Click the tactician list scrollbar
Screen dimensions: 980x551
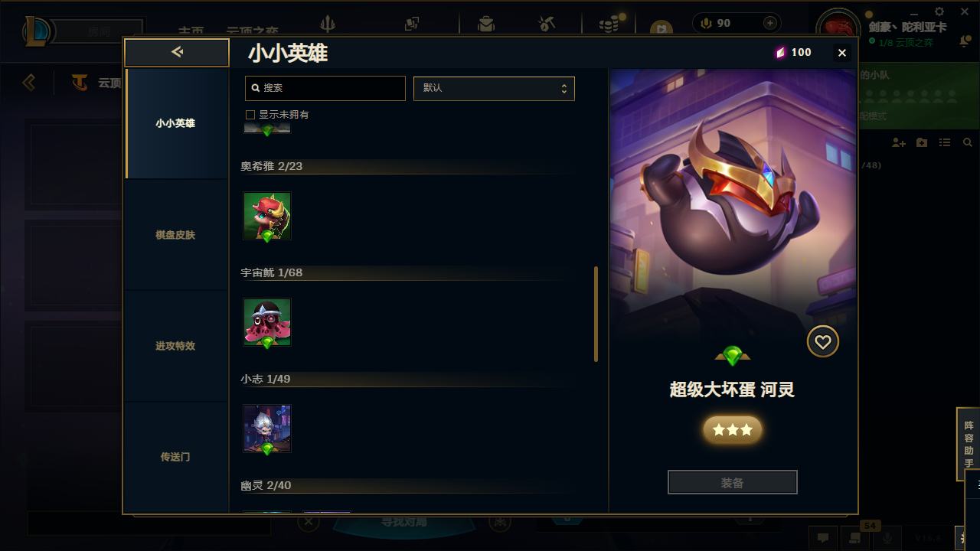(x=596, y=314)
